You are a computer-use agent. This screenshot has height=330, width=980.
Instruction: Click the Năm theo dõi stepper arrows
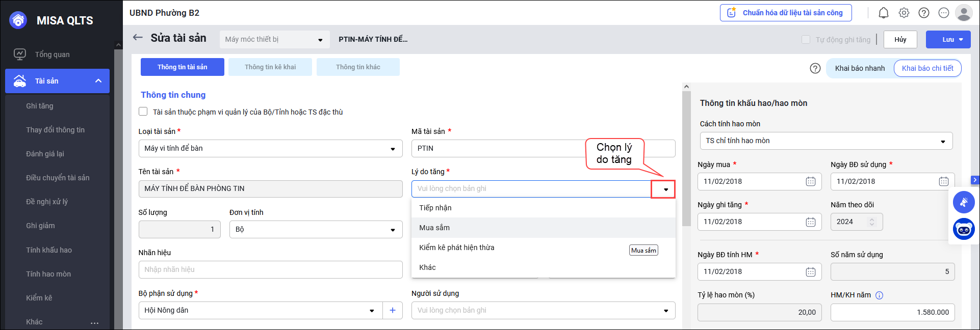(872, 222)
